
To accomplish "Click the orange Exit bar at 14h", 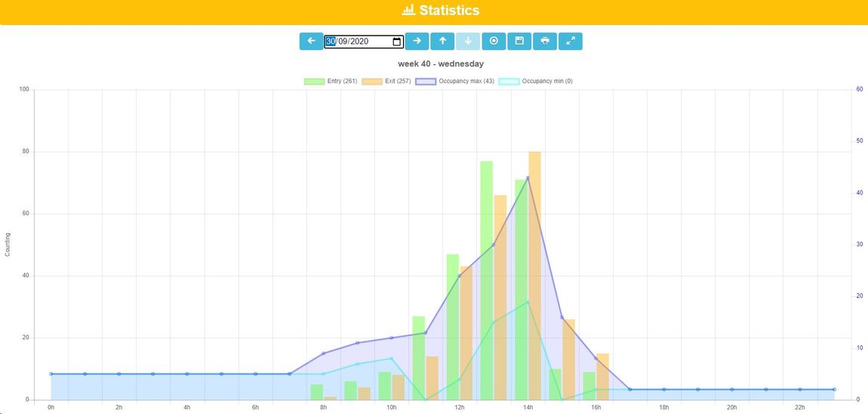I will click(x=534, y=276).
